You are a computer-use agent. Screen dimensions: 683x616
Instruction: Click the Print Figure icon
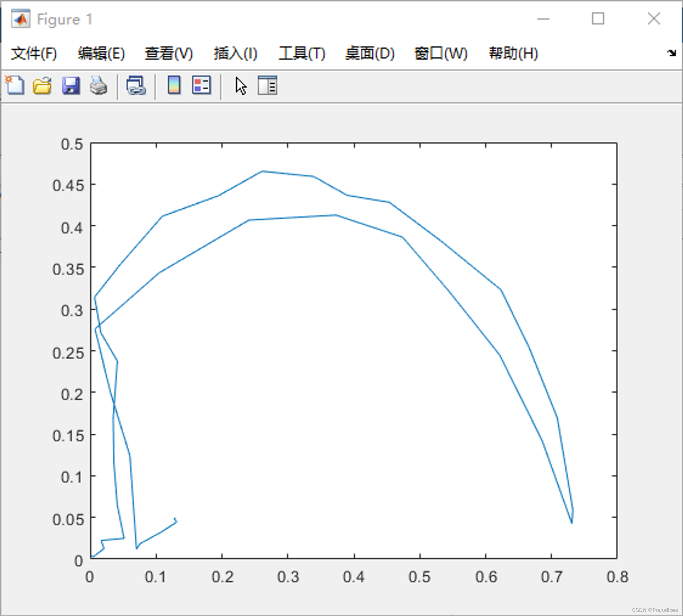point(99,85)
